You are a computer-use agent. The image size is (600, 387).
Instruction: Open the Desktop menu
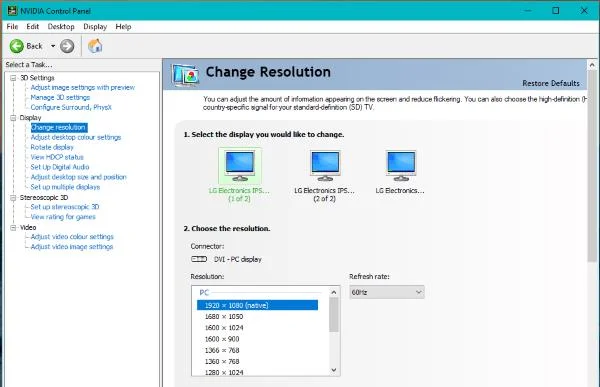click(61, 26)
